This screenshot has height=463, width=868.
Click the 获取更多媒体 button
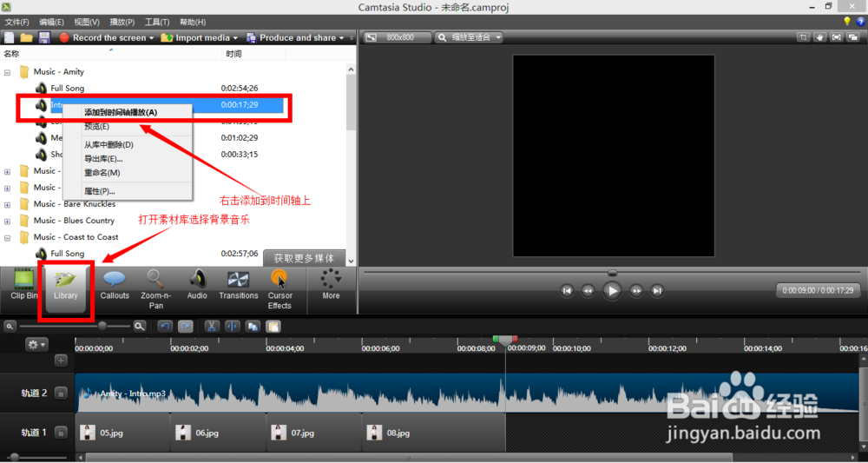point(304,258)
